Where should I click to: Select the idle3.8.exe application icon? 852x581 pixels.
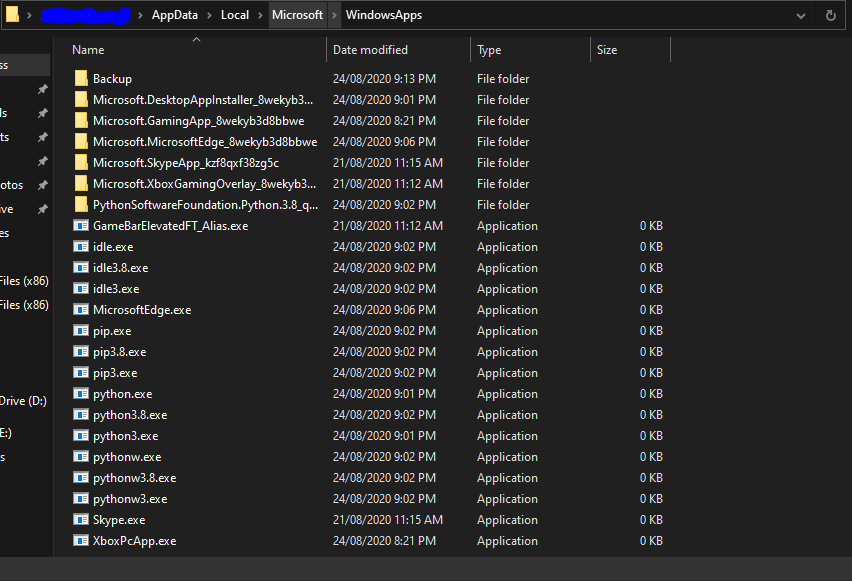click(x=81, y=268)
